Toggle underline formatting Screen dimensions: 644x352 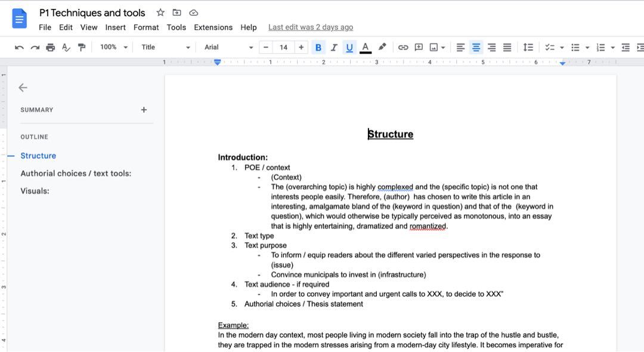click(349, 47)
